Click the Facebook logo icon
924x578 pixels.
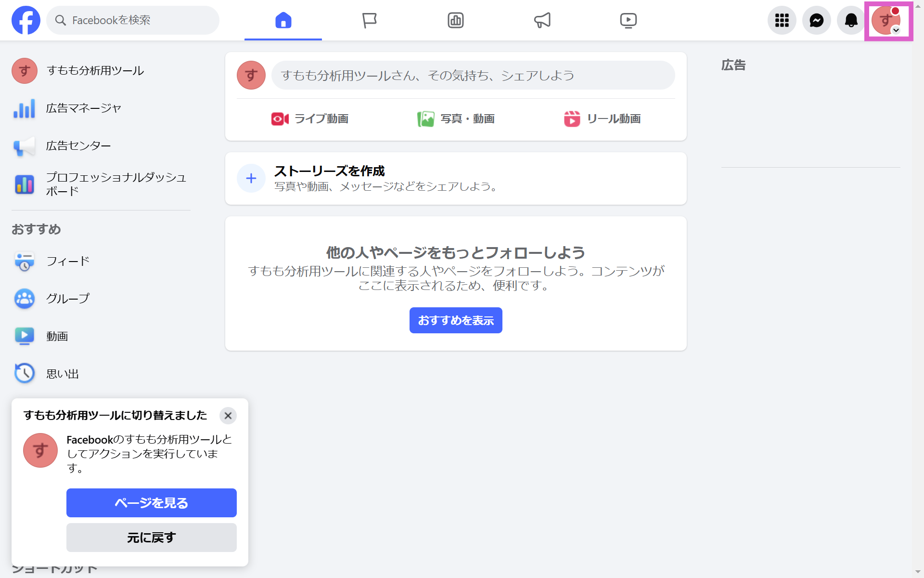click(26, 20)
